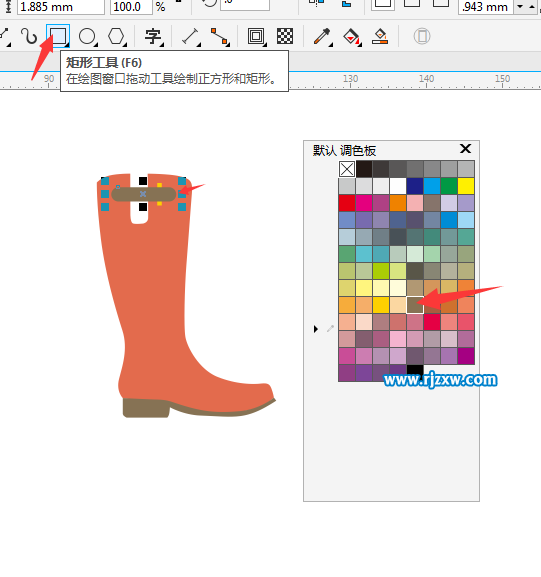Image resolution: width=541 pixels, height=577 pixels.
Task: Select the Rectangle tool
Action: click(58, 36)
